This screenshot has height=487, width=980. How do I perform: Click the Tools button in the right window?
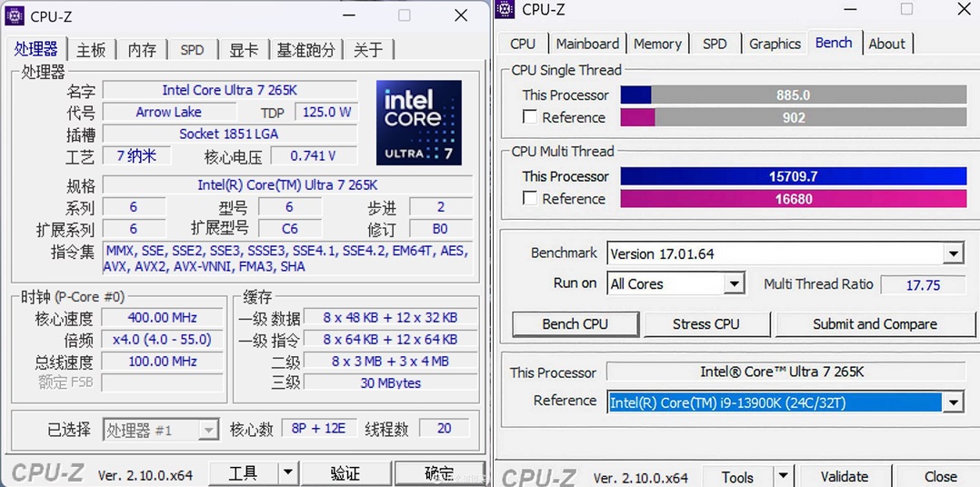(737, 477)
